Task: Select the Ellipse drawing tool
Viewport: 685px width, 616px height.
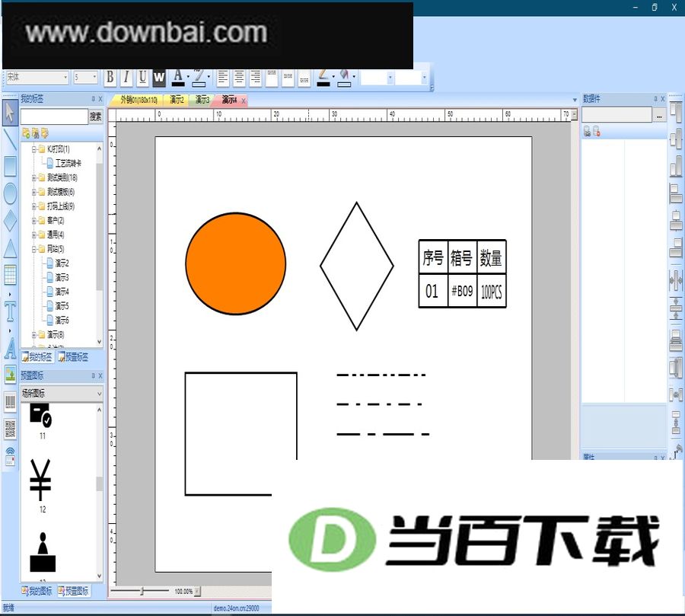Action: 10,193
